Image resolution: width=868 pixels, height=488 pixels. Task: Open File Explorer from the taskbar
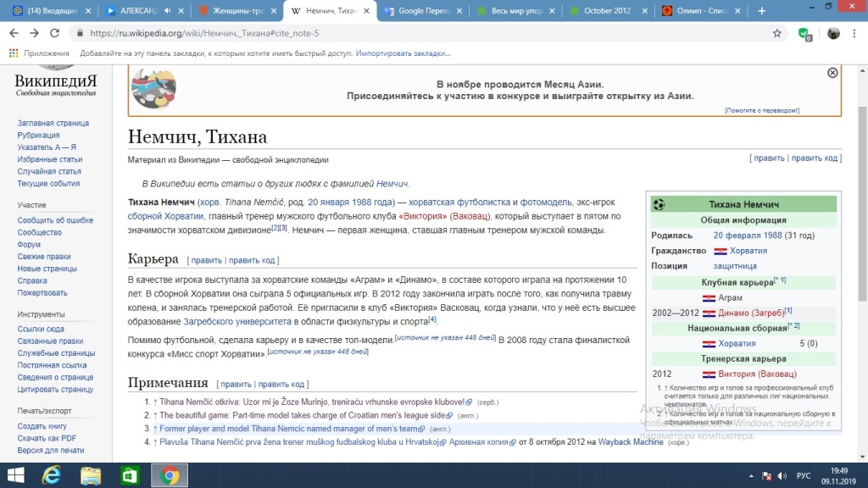pyautogui.click(x=91, y=475)
